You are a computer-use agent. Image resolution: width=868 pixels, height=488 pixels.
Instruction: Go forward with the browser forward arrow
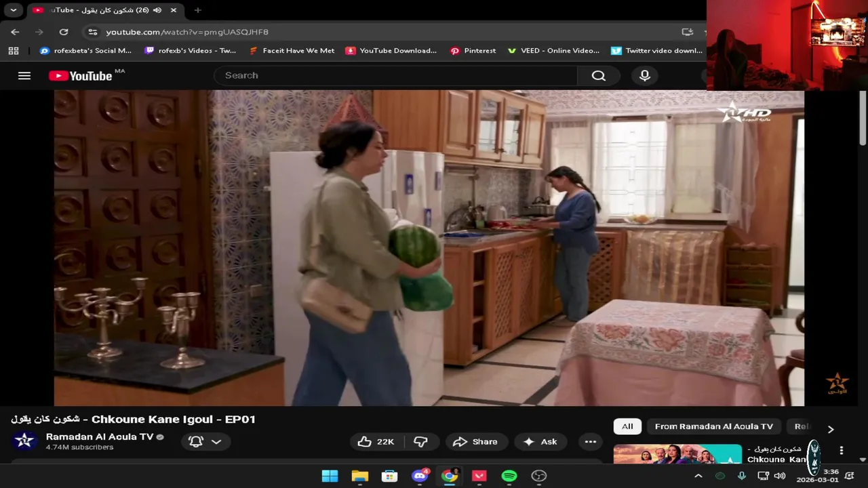click(39, 32)
